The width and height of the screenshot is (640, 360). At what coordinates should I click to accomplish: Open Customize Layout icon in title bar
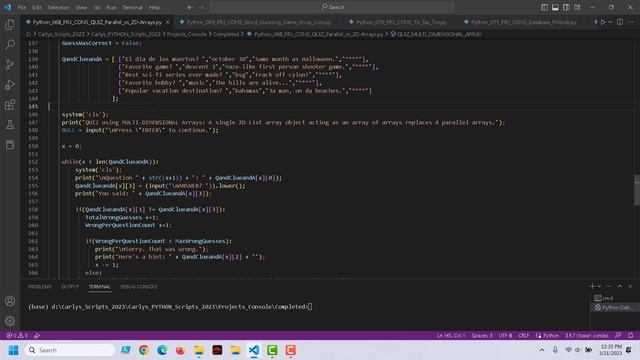click(x=577, y=7)
